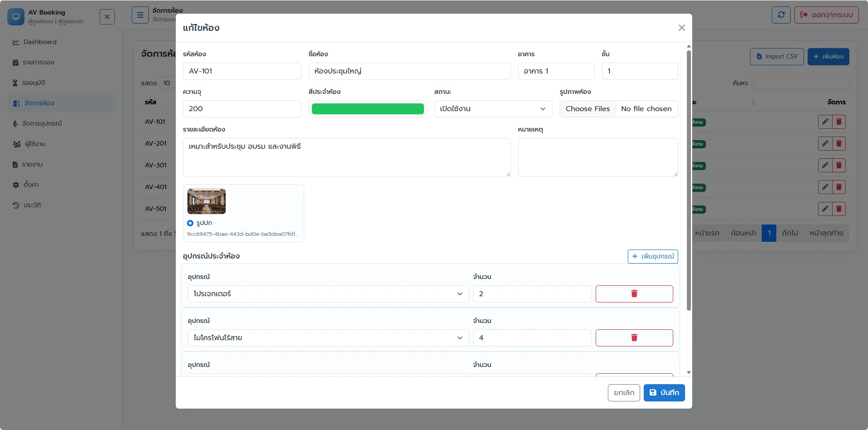Open the สถานะ status dropdown
This screenshot has height=430, width=868.
[493, 109]
